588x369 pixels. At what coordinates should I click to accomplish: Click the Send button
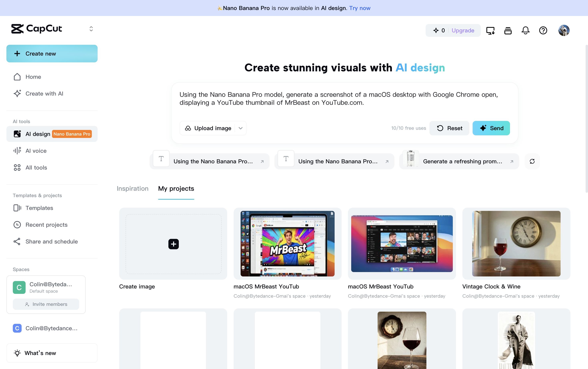(491, 128)
